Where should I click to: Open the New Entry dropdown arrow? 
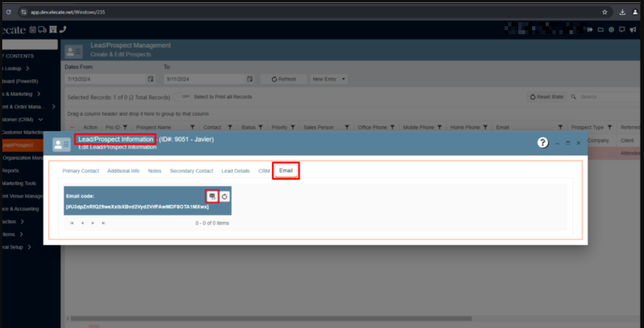click(x=344, y=79)
